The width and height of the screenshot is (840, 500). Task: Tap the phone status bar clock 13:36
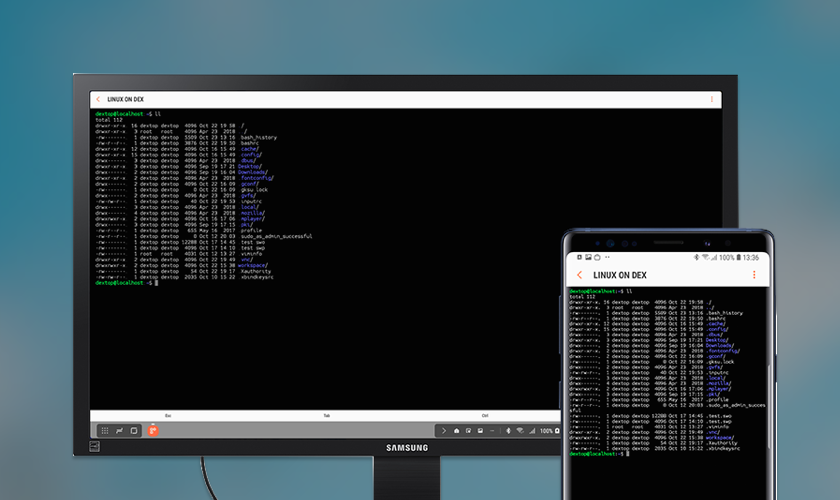click(751, 258)
